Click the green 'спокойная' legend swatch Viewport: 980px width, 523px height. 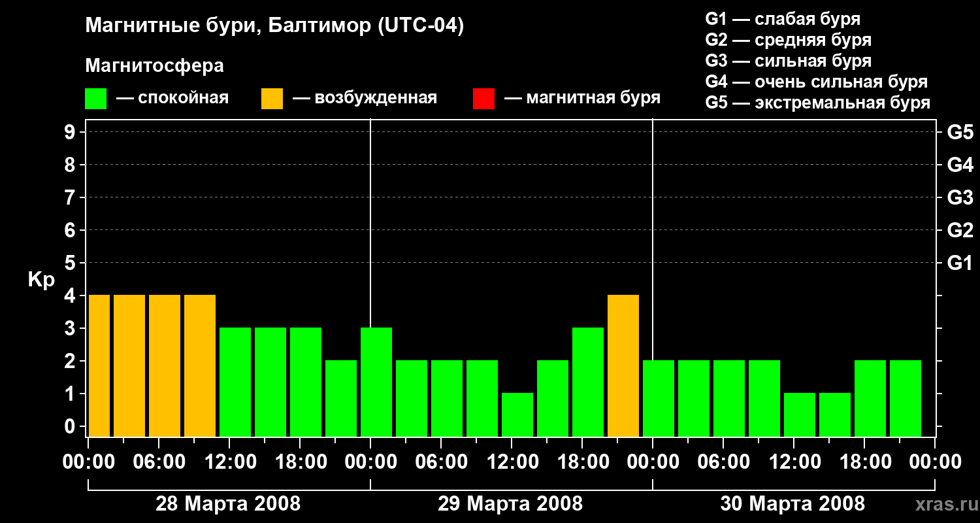click(96, 99)
